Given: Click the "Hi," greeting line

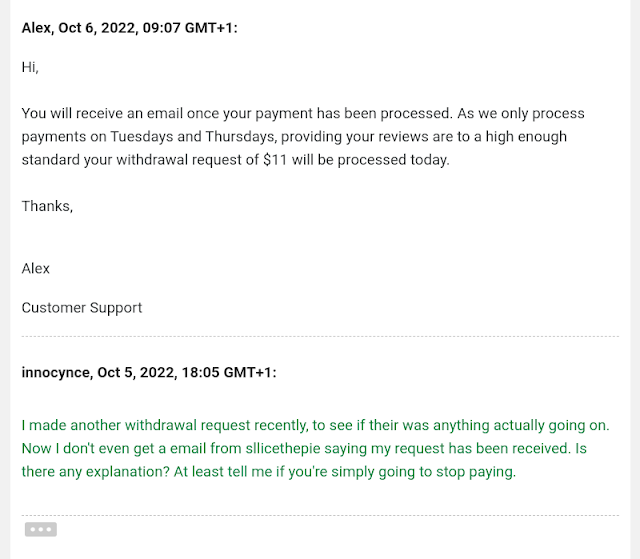Looking at the screenshot, I should click(x=30, y=67).
